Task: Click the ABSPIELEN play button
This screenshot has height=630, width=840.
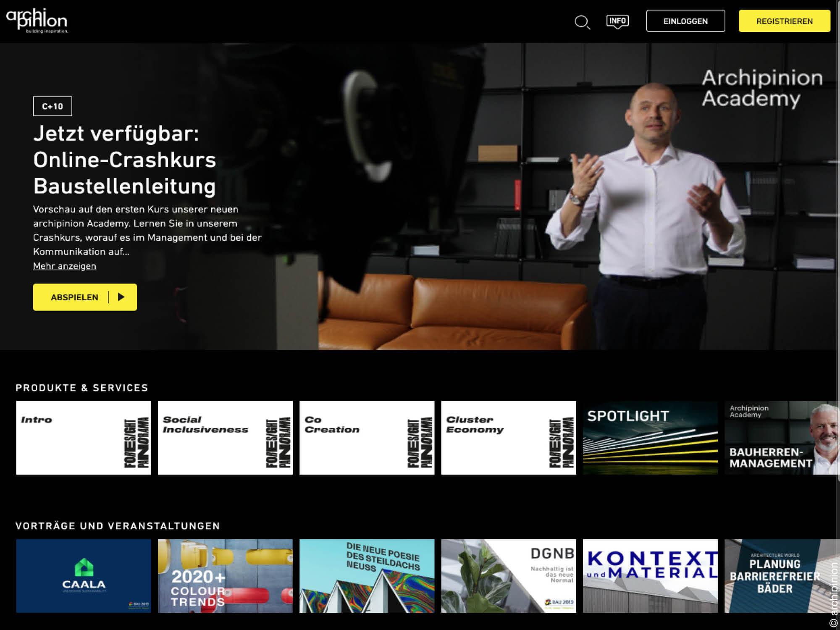Action: [85, 297]
